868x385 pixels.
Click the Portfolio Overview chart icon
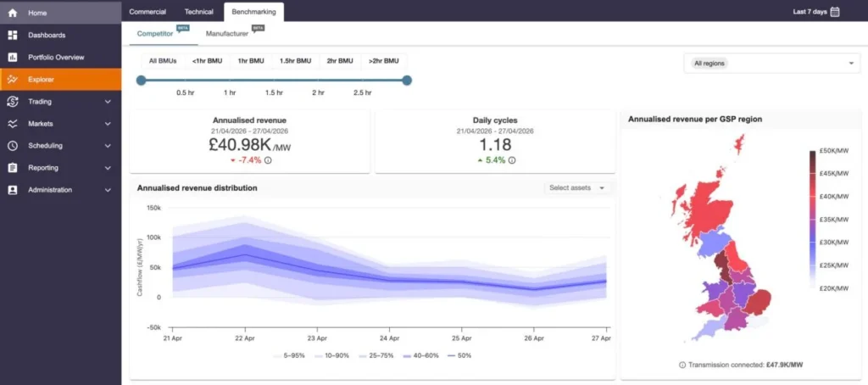tap(13, 57)
